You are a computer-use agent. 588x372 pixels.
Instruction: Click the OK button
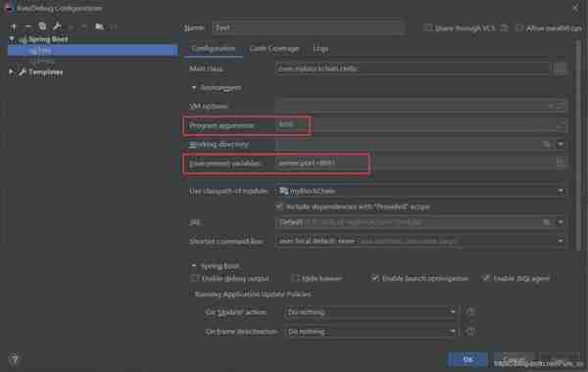(x=467, y=359)
